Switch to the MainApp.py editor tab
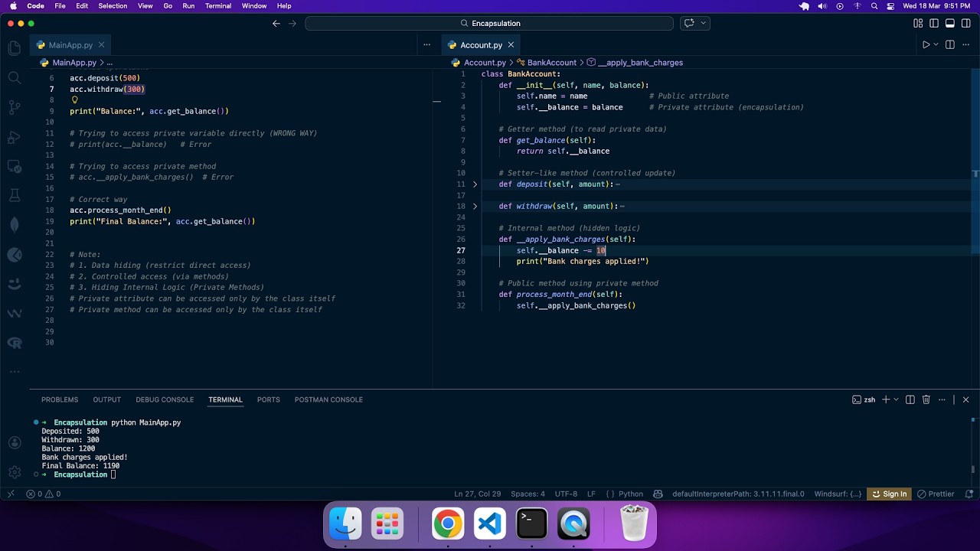The image size is (980, 551). click(x=70, y=45)
